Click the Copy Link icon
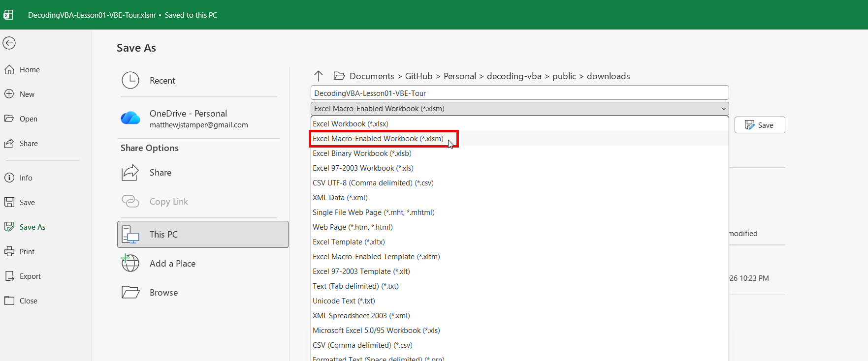Image resolution: width=868 pixels, height=361 pixels. 130,201
